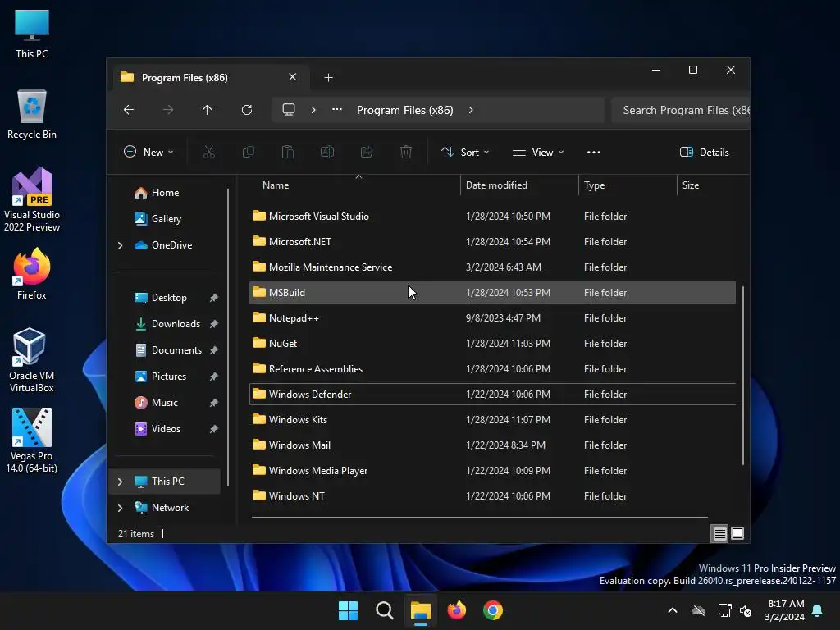Show hidden breadcrumb path ellipsis

point(337,109)
